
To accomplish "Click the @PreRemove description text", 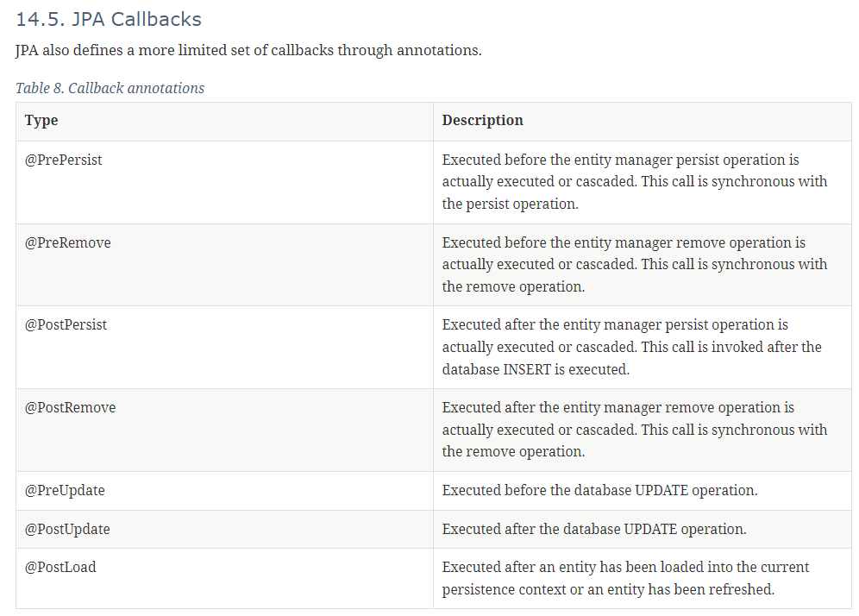I will click(635, 265).
